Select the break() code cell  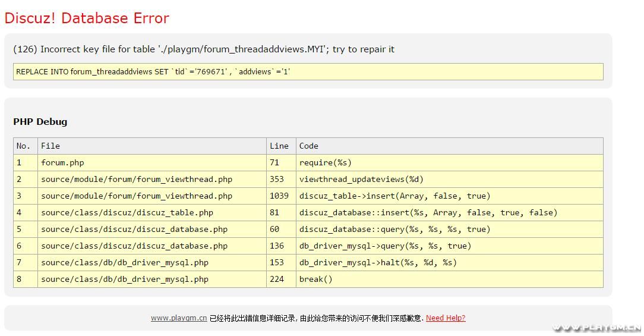(x=450, y=280)
